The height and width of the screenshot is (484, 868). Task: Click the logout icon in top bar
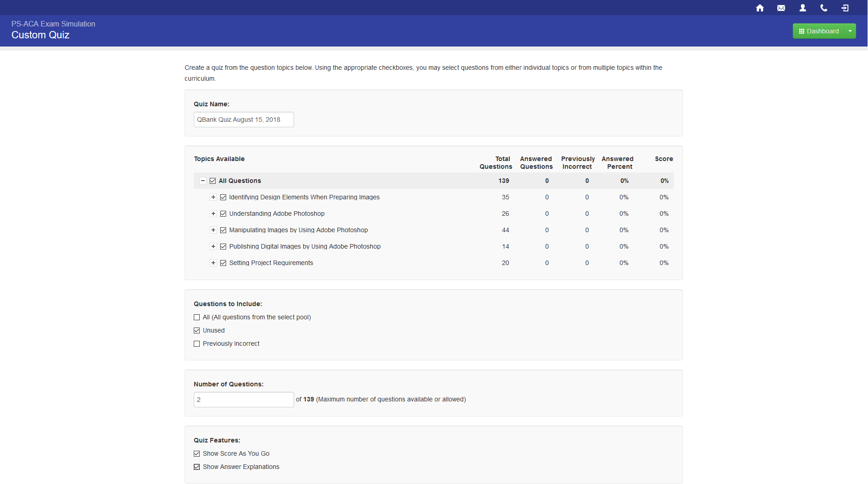(845, 8)
